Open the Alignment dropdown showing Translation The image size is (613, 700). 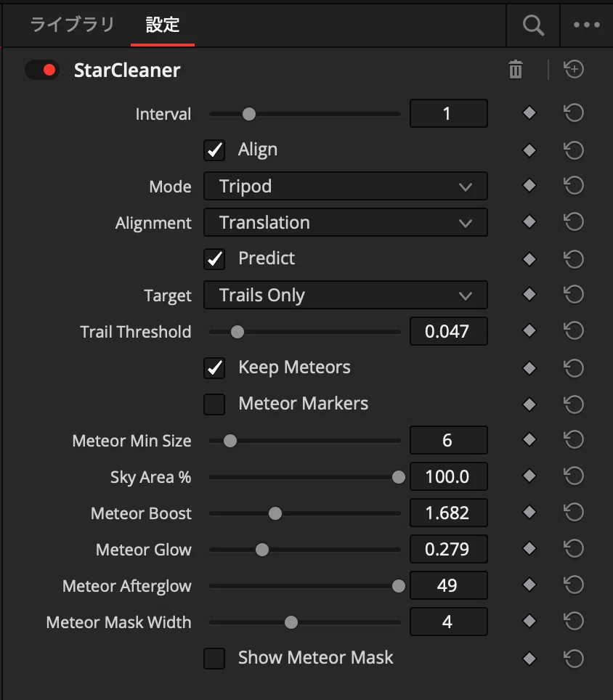(346, 222)
